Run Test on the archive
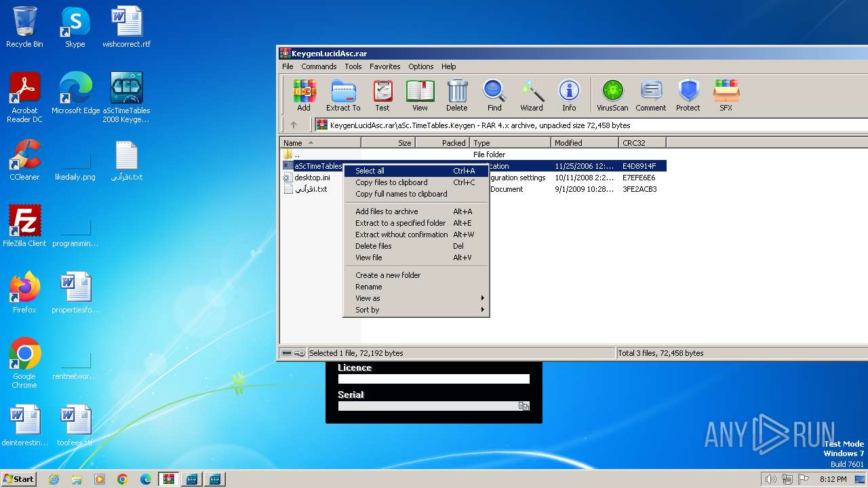The image size is (868, 488). tap(382, 95)
